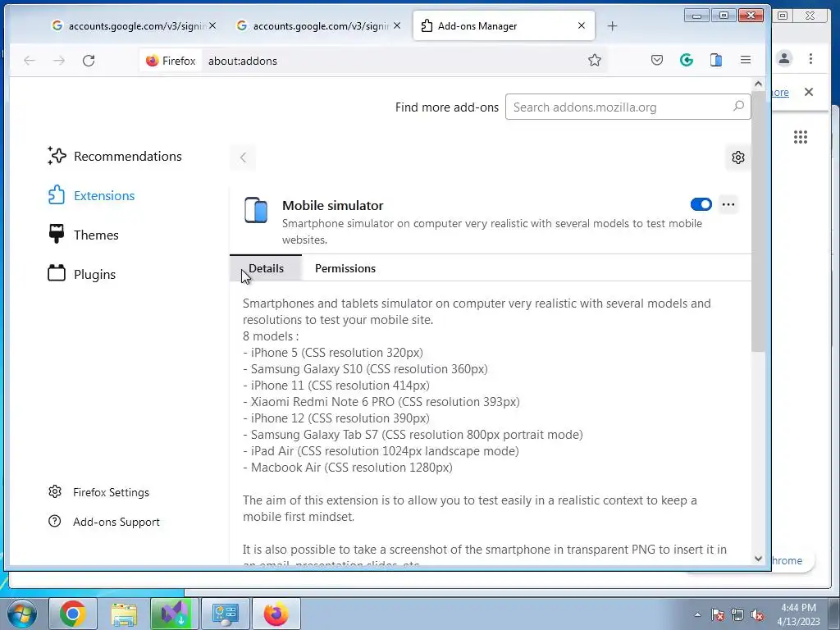Open the Grammarly extension icon
This screenshot has height=630, width=840.
point(687,60)
